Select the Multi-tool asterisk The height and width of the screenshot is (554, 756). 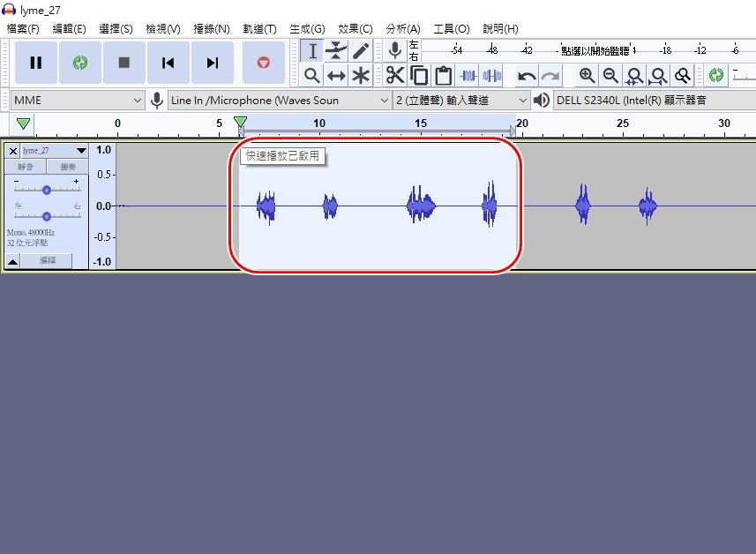pyautogui.click(x=360, y=76)
